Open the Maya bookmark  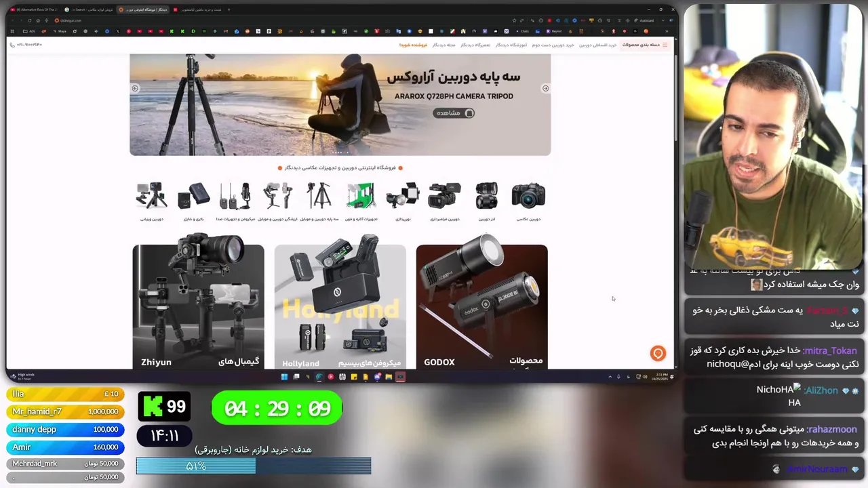60,31
